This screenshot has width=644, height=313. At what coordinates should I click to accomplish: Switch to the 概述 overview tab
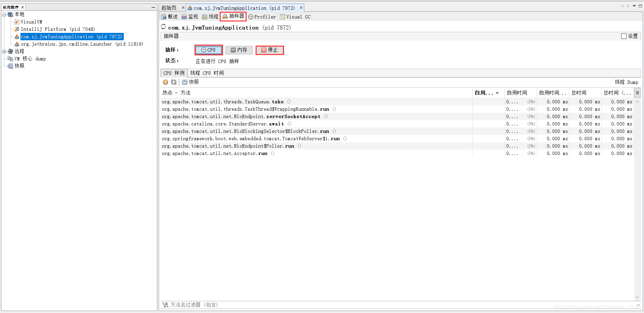(x=169, y=17)
